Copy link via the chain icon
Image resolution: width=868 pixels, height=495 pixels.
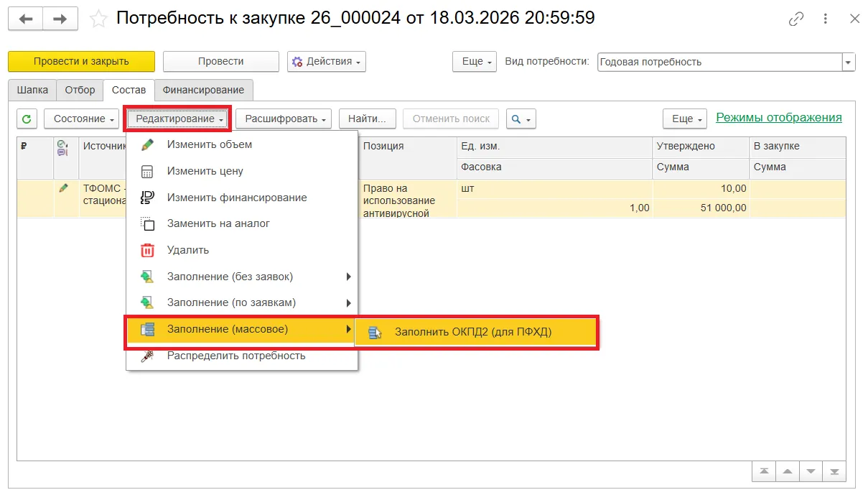pos(796,19)
